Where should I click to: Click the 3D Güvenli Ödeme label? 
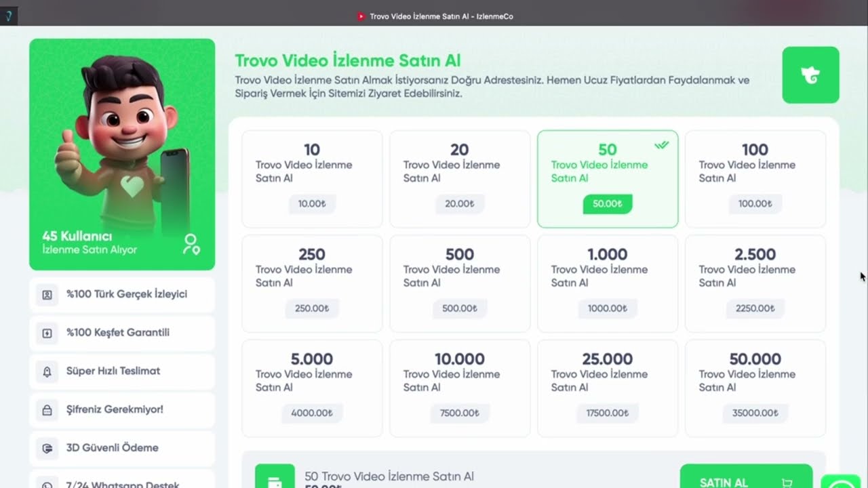tap(113, 447)
